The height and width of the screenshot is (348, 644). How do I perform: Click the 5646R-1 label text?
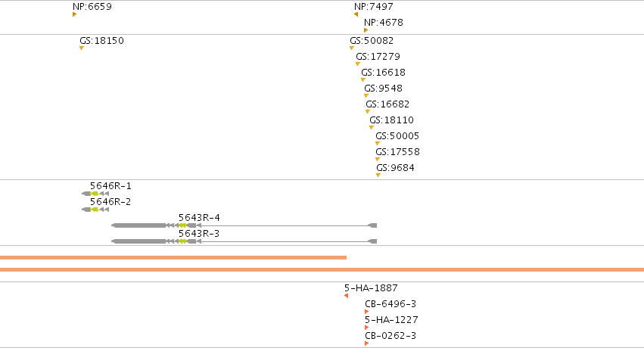point(111,186)
